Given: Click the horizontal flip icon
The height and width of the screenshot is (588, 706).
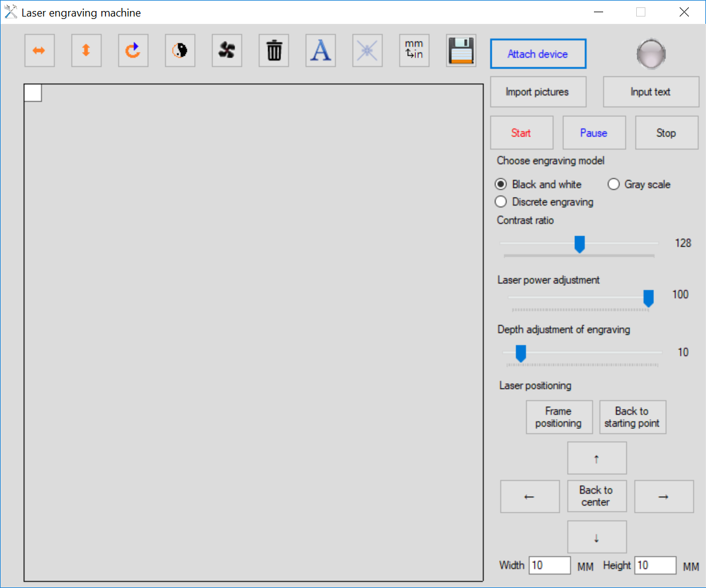Looking at the screenshot, I should coord(40,50).
